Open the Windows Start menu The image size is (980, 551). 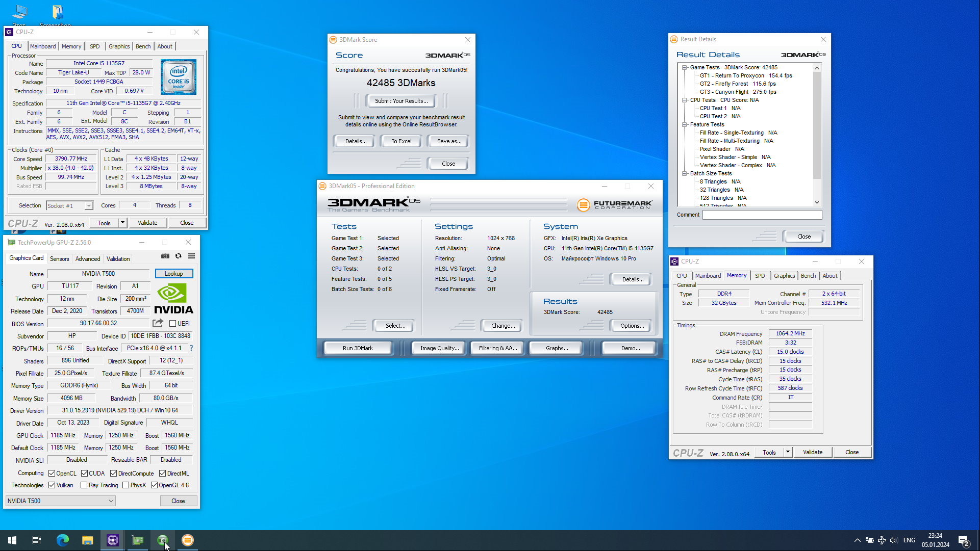[x=12, y=540]
